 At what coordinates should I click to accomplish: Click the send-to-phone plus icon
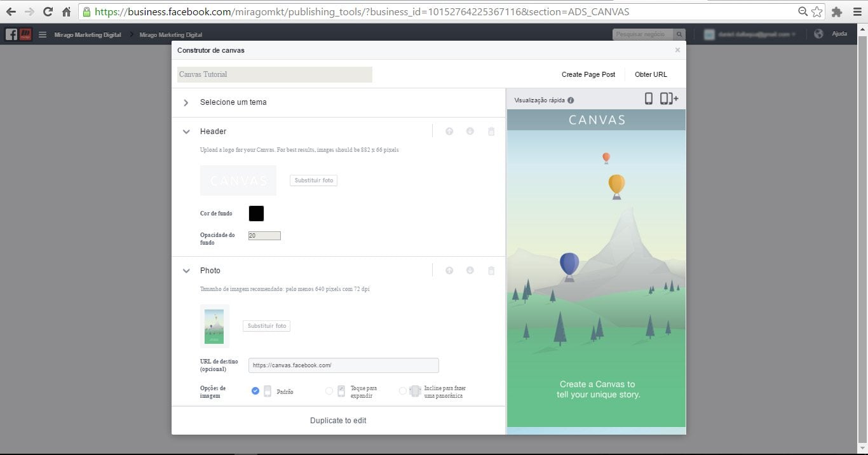point(669,98)
